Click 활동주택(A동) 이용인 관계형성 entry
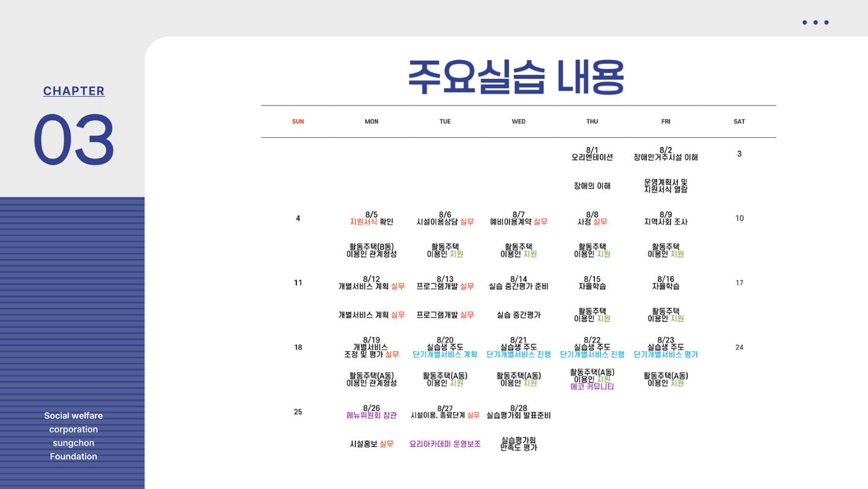868x489 pixels. pyautogui.click(x=371, y=379)
